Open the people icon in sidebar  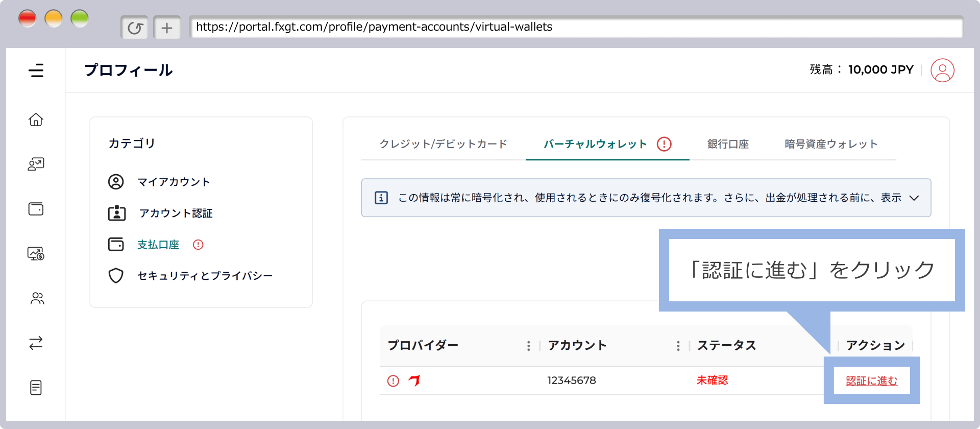pos(37,298)
